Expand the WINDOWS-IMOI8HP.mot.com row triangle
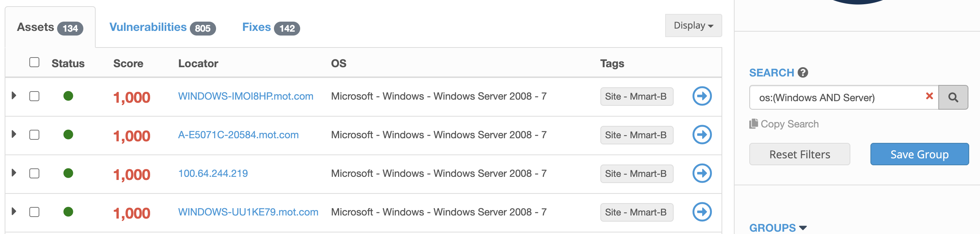Viewport: 980px width, 234px height. click(14, 95)
